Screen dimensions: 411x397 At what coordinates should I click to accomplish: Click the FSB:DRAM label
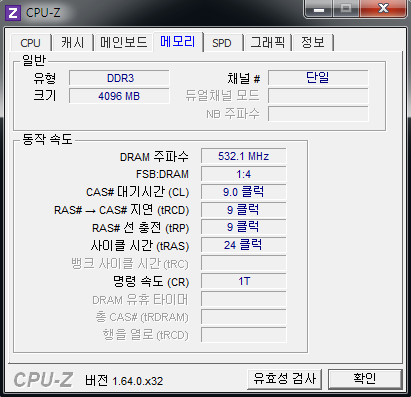click(x=162, y=174)
